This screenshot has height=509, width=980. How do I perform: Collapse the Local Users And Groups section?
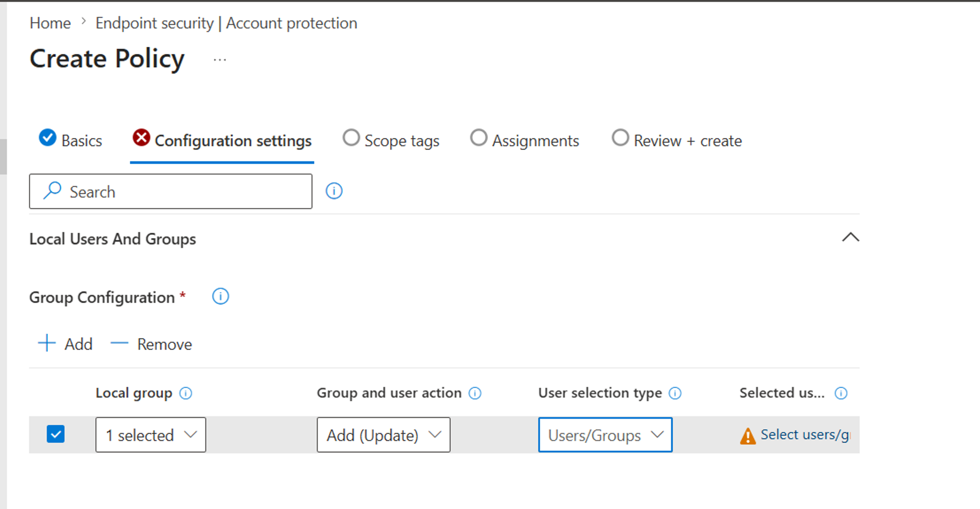click(x=850, y=237)
